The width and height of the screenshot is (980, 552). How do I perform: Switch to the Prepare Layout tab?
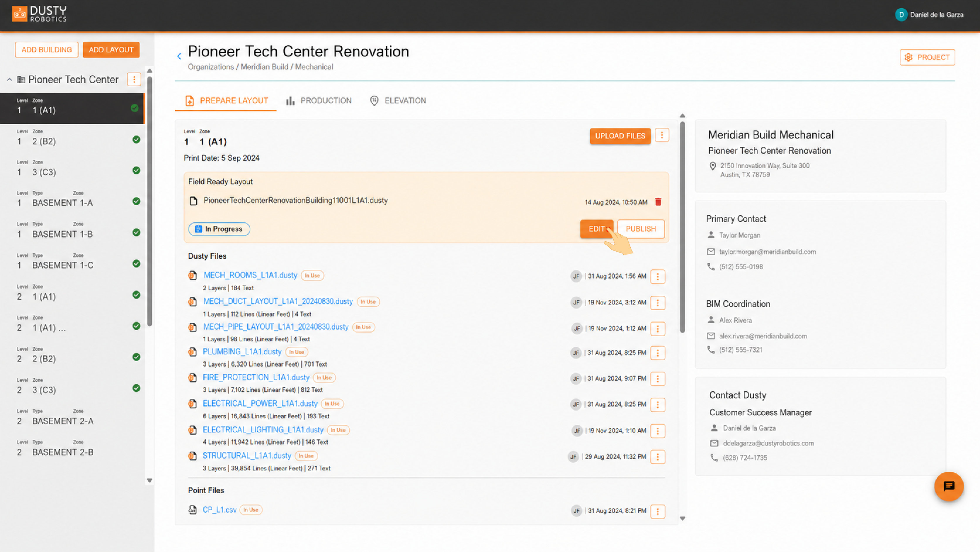tap(226, 101)
